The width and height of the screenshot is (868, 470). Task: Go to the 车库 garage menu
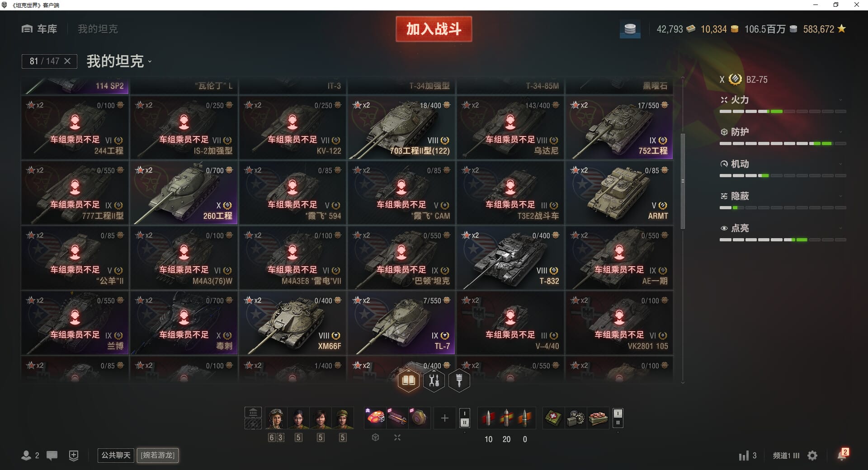(39, 29)
